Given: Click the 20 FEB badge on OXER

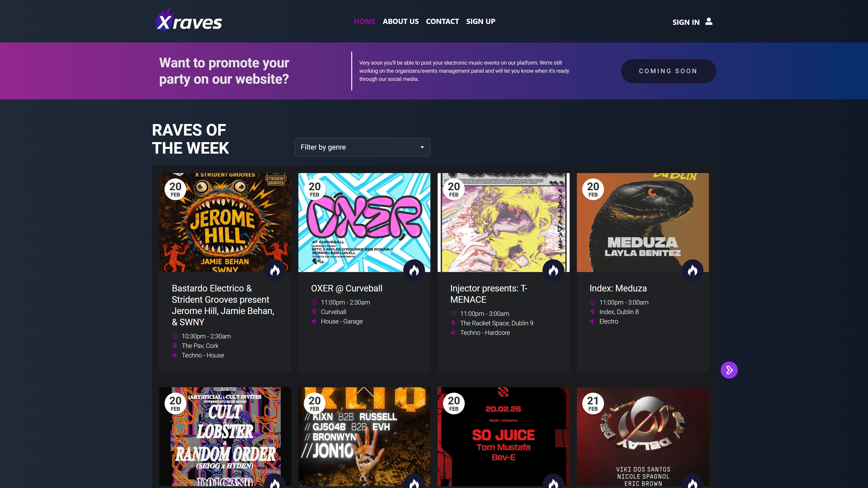Looking at the screenshot, I should point(314,189).
